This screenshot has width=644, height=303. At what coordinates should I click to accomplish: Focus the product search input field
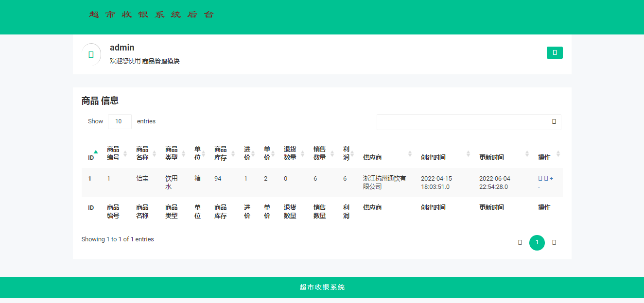click(462, 122)
